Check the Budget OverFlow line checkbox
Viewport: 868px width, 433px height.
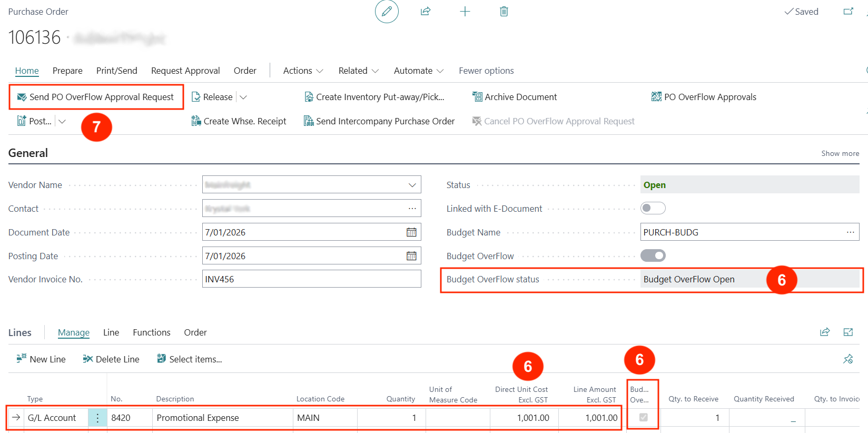[643, 417]
